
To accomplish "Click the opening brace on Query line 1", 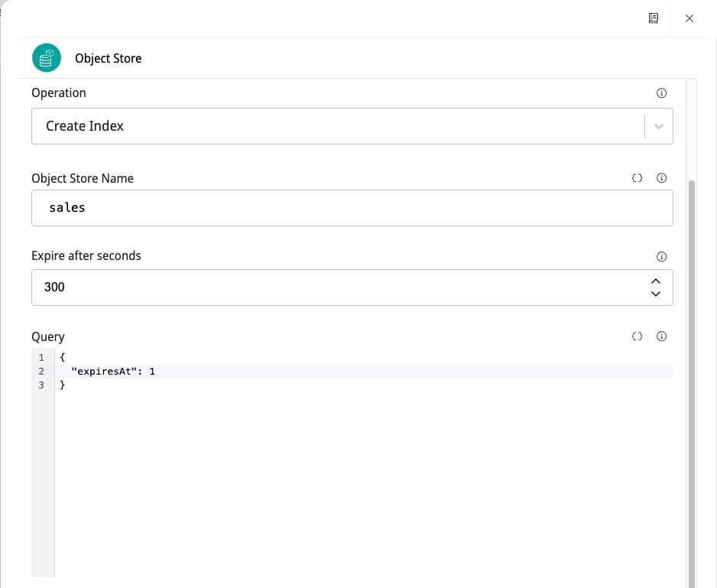I will (62, 357).
